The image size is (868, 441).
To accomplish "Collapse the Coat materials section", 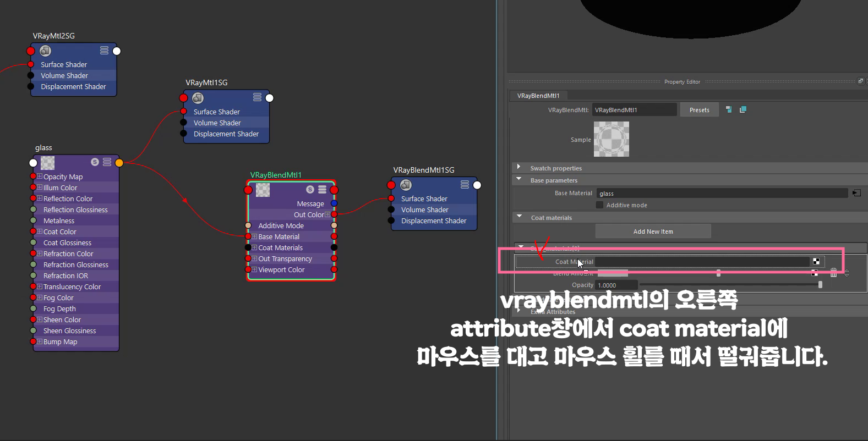I will (x=519, y=217).
